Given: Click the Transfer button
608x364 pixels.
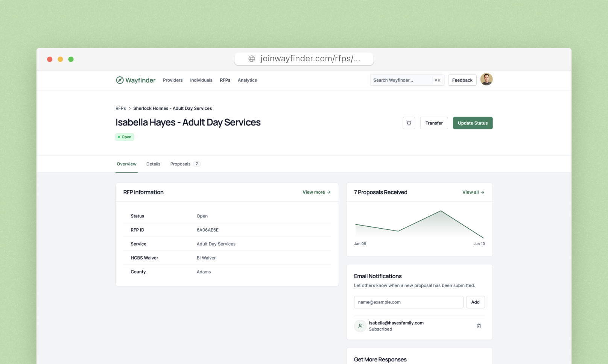Looking at the screenshot, I should (434, 123).
